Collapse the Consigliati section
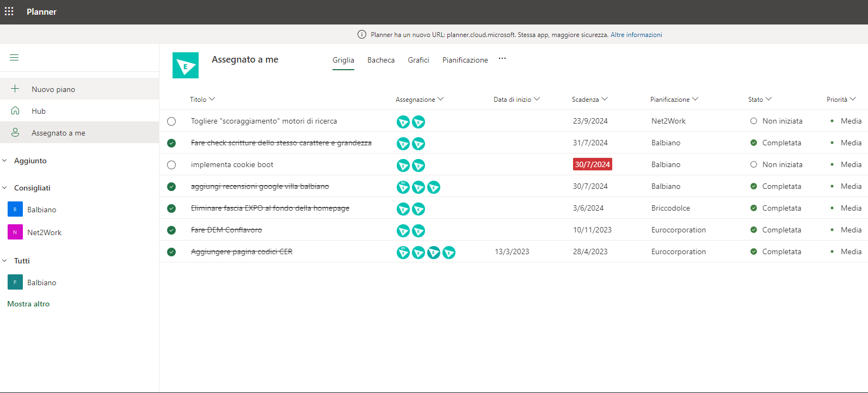 [5, 188]
